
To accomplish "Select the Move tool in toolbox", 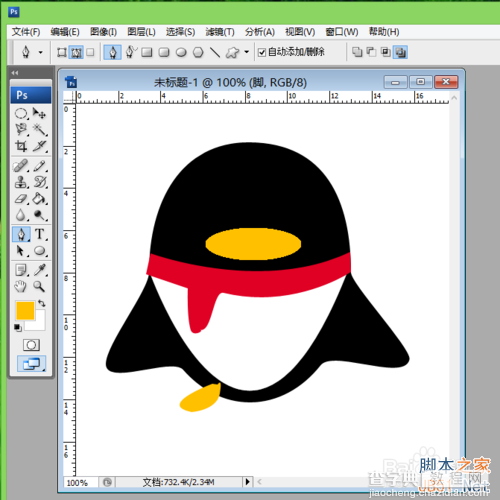I will pos(39,114).
